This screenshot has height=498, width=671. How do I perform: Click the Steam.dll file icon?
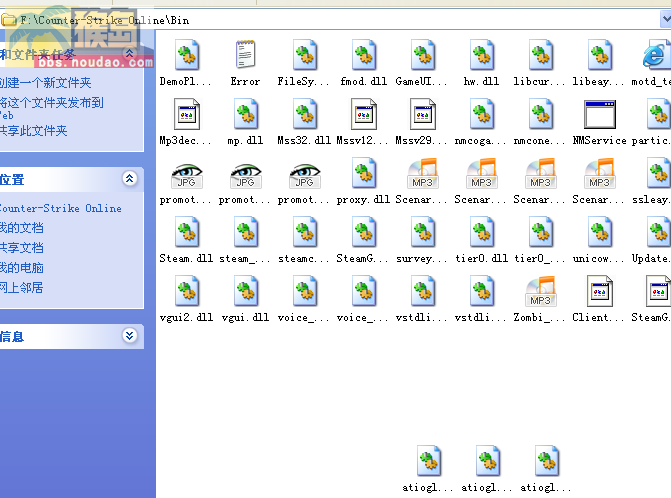click(186, 232)
